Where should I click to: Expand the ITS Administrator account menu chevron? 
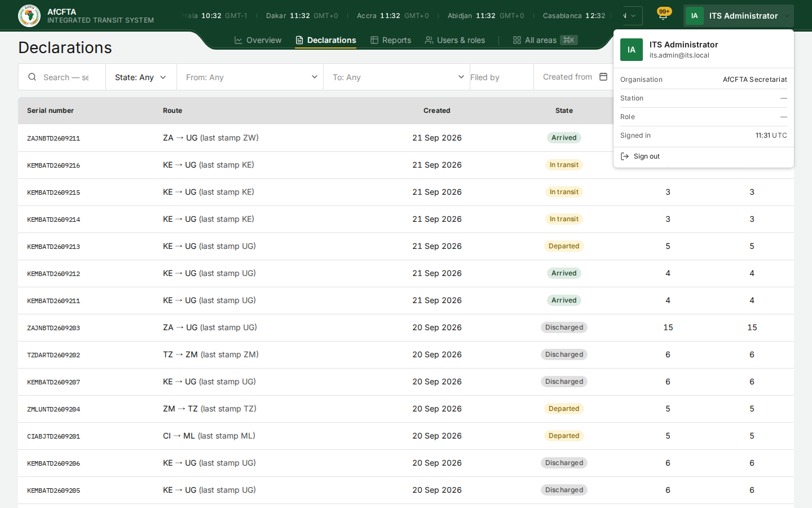click(787, 16)
